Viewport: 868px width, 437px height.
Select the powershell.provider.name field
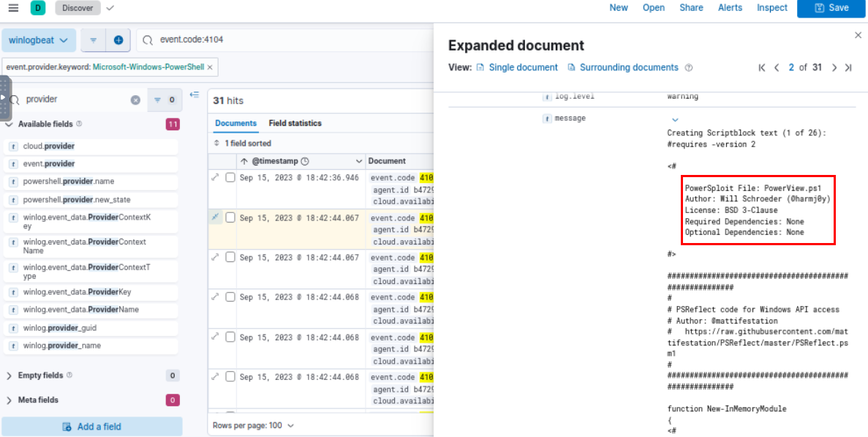91,182
